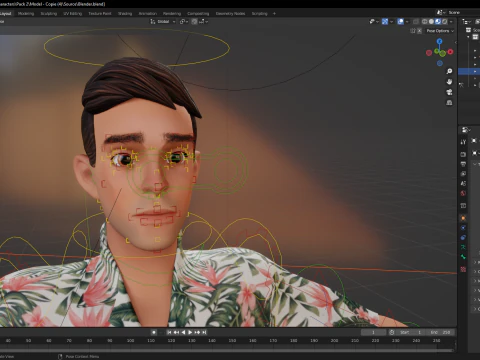The width and height of the screenshot is (480, 360).
Task: Jump to the start frame
Action: (x=169, y=332)
